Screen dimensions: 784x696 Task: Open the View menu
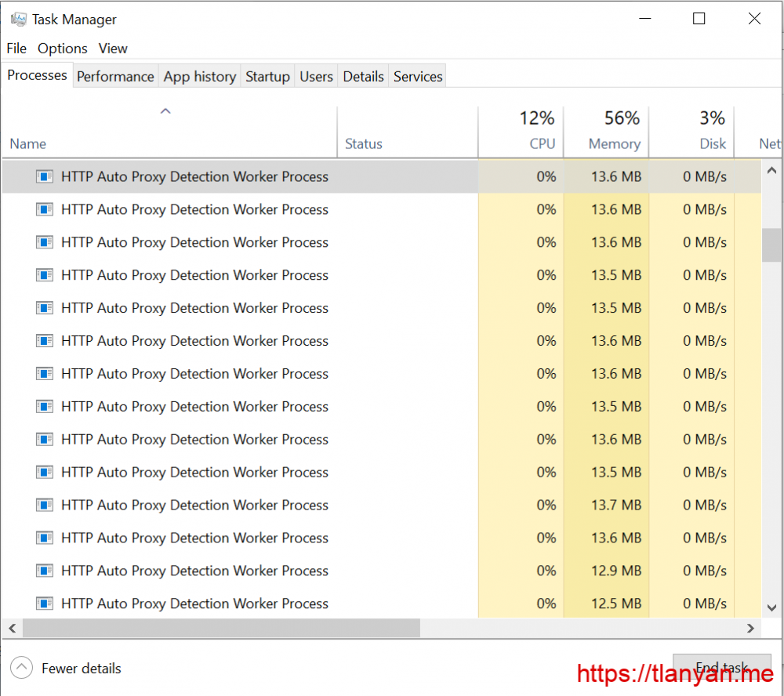pos(113,48)
